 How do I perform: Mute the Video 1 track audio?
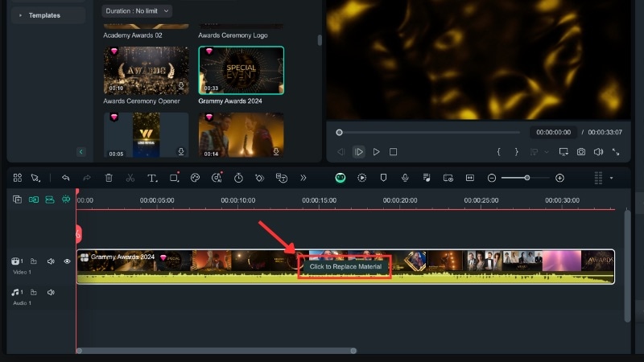pyautogui.click(x=51, y=261)
